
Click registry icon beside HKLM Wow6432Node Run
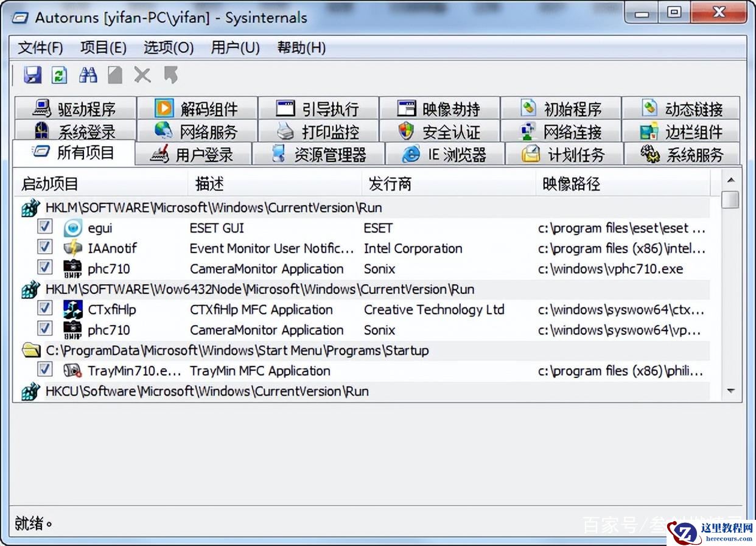tap(30, 289)
